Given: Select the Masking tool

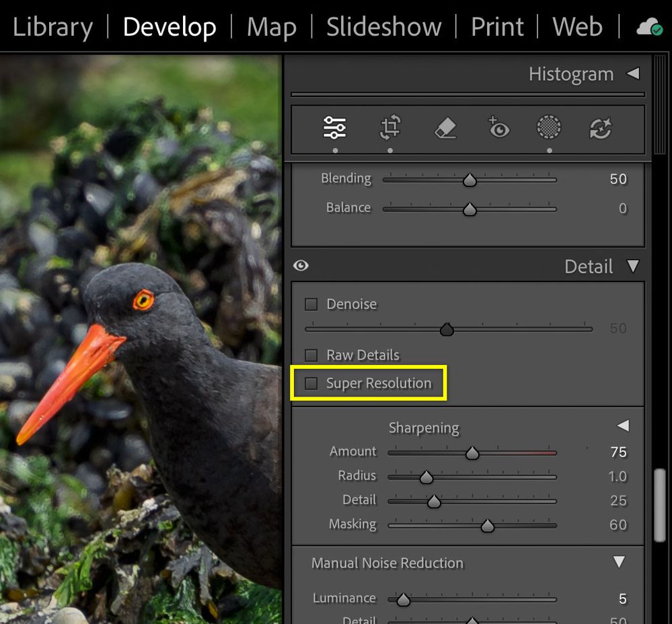Looking at the screenshot, I should [x=548, y=128].
